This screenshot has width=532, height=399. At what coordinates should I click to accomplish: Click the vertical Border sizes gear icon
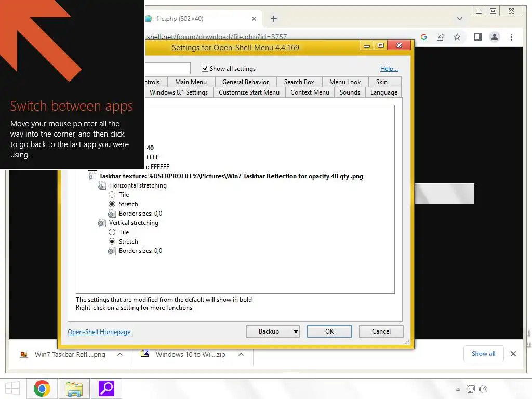point(111,251)
